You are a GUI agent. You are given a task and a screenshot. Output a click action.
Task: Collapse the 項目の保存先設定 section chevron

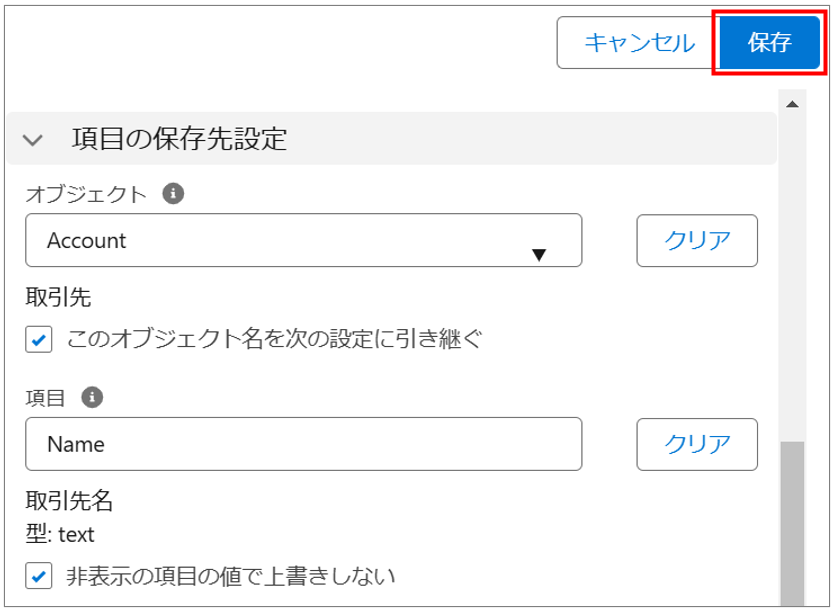tap(33, 140)
